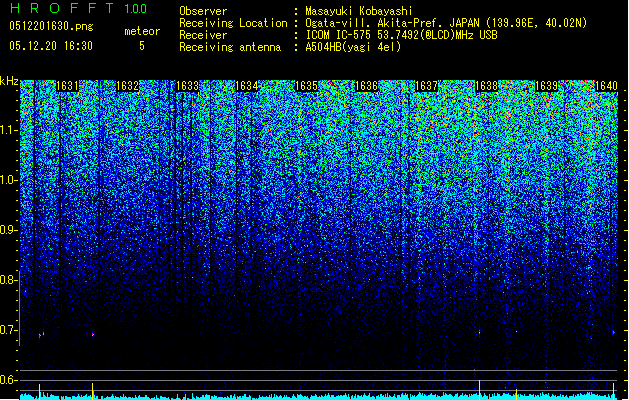
Task: Click the bottom yellow marker under 1638
Action: 479,390
